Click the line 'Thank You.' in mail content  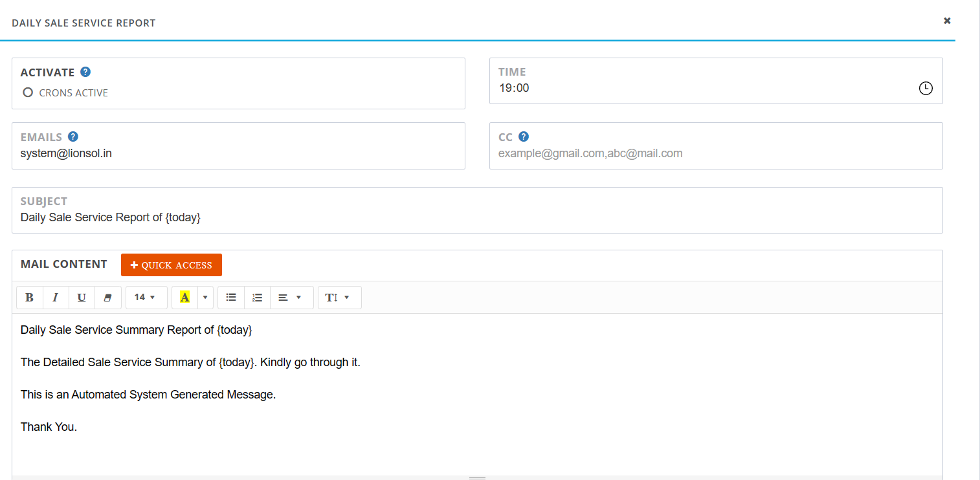pos(49,427)
